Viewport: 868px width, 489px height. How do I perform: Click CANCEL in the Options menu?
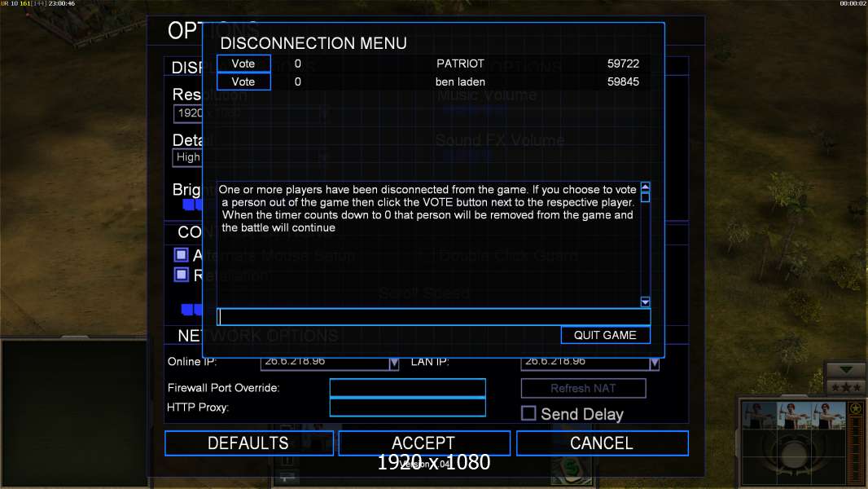point(602,443)
